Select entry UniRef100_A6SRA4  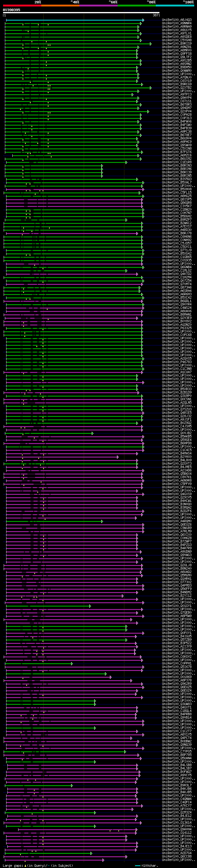pyautogui.click(x=177, y=291)
